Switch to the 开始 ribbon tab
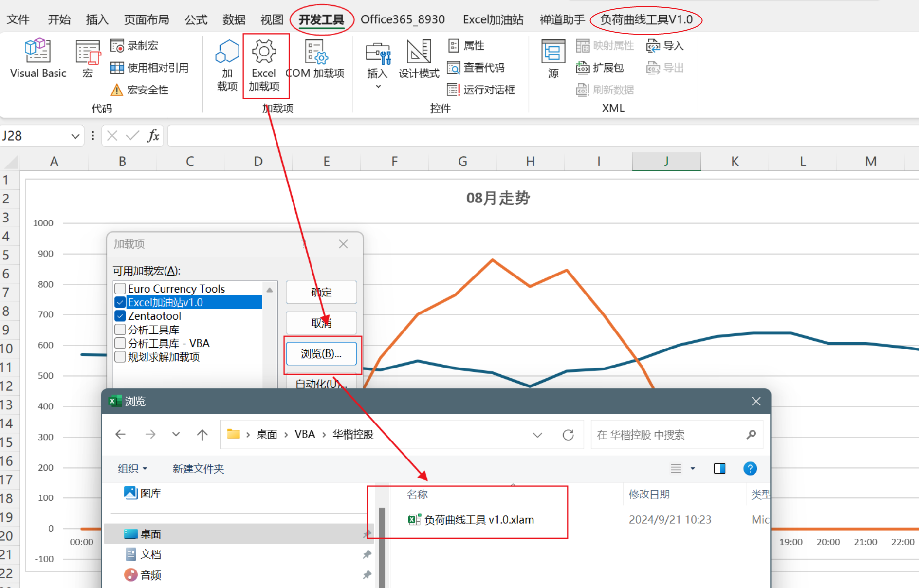Screen dimensions: 919x588 (x=59, y=19)
